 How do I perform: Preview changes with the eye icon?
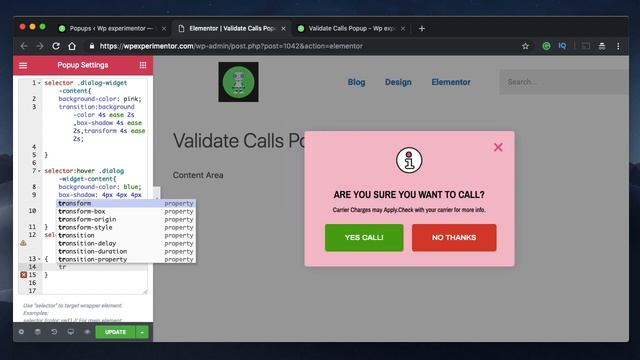(x=87, y=332)
